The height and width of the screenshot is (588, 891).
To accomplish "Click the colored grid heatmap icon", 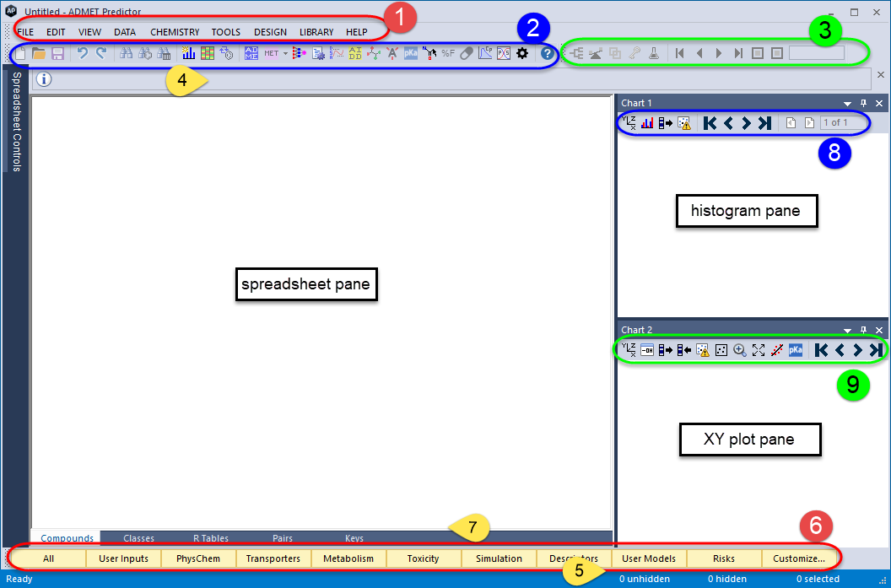I will 208,53.
